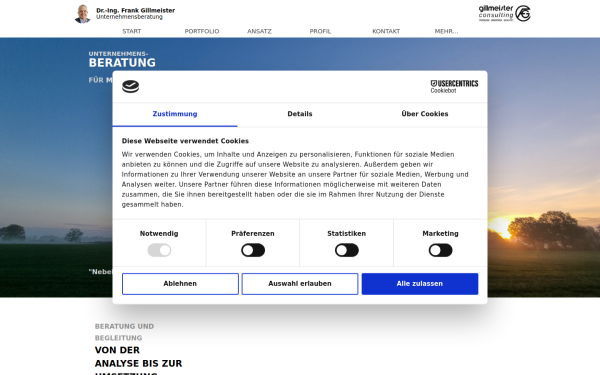Screen dimensions: 600x375
Task: Click the Cookiebot logo icon in dialog
Action: tap(130, 86)
